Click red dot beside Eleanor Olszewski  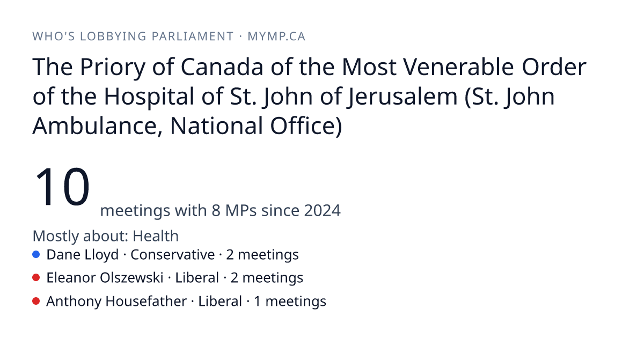[36, 278]
